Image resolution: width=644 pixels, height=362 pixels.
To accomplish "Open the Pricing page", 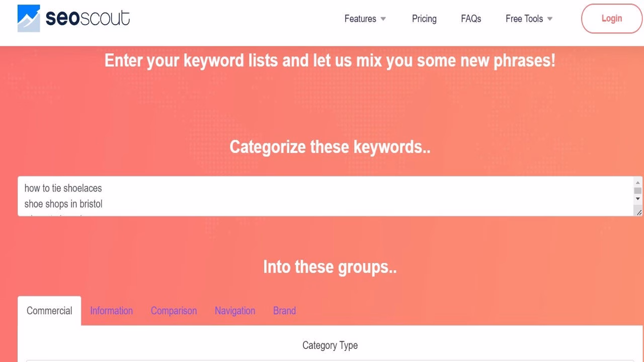I will point(424,19).
